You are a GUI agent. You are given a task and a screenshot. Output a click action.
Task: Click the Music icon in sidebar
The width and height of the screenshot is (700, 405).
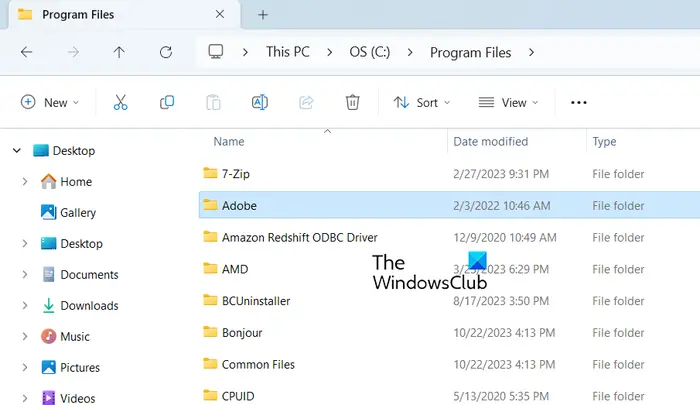point(49,336)
